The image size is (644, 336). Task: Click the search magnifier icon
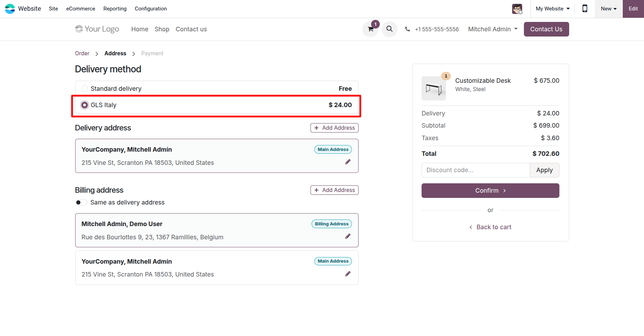[390, 29]
